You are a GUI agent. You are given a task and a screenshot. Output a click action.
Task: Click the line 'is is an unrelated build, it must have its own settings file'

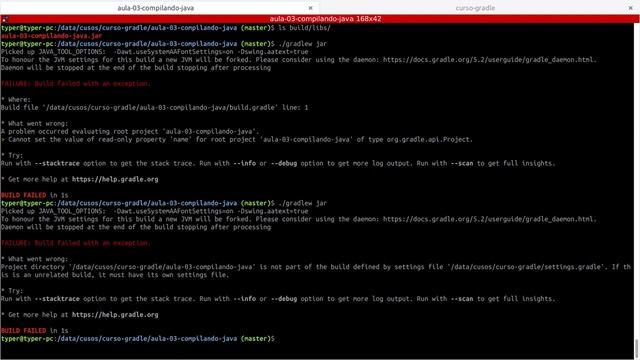(115, 275)
